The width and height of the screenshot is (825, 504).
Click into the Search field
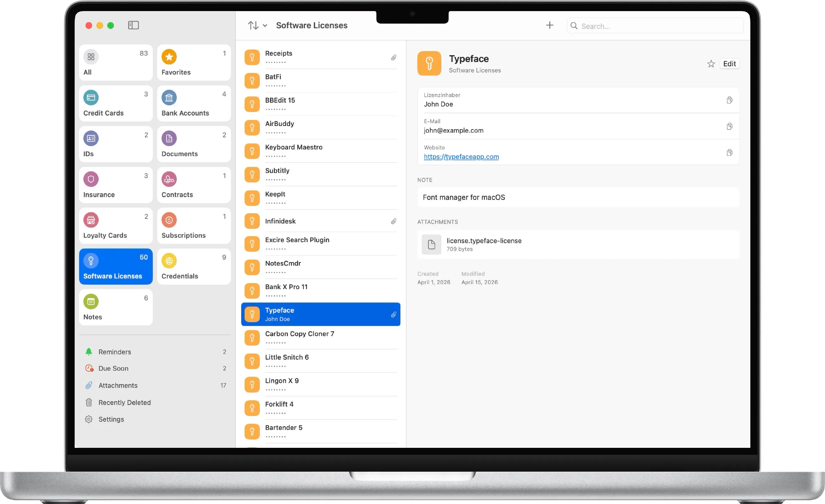coord(655,26)
